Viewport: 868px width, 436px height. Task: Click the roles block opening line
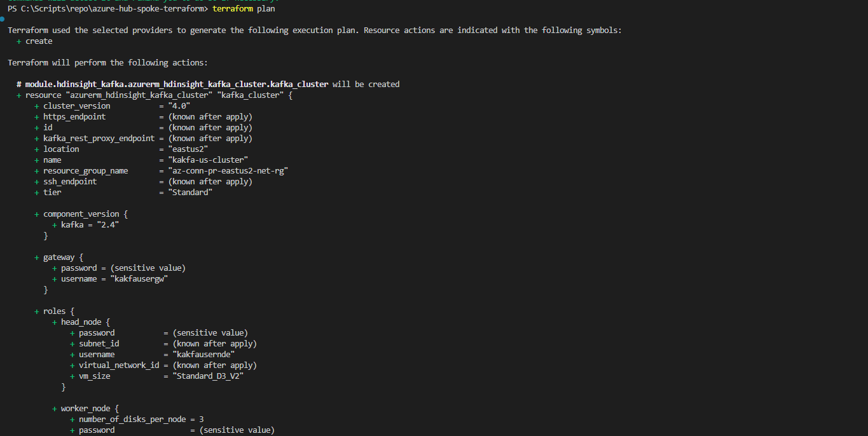tap(54, 311)
